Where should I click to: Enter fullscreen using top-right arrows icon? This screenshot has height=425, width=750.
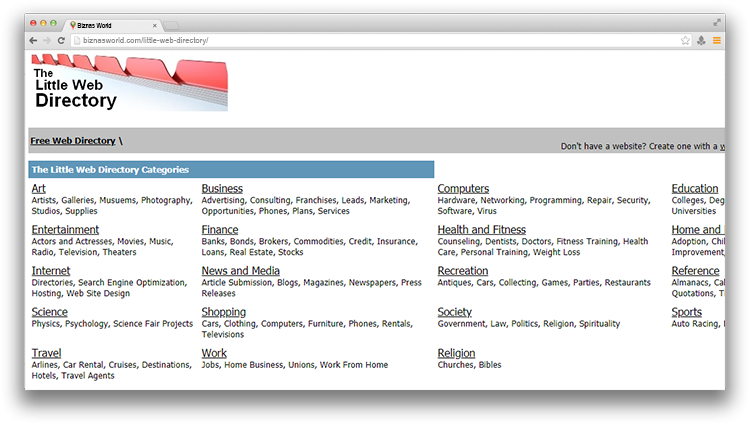(717, 21)
